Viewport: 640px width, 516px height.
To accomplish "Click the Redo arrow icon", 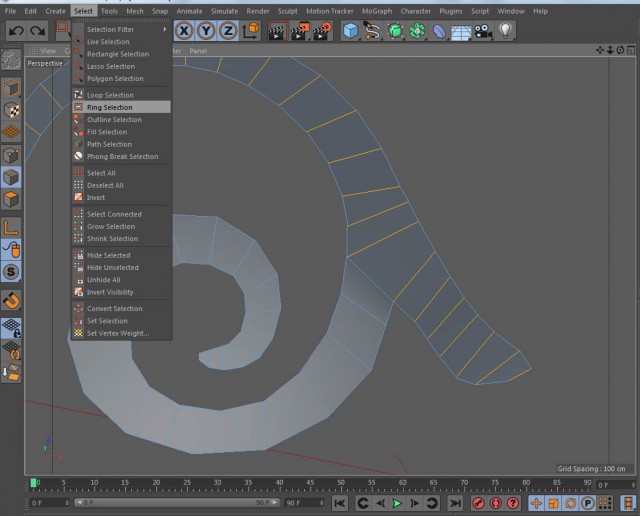I will (x=38, y=31).
